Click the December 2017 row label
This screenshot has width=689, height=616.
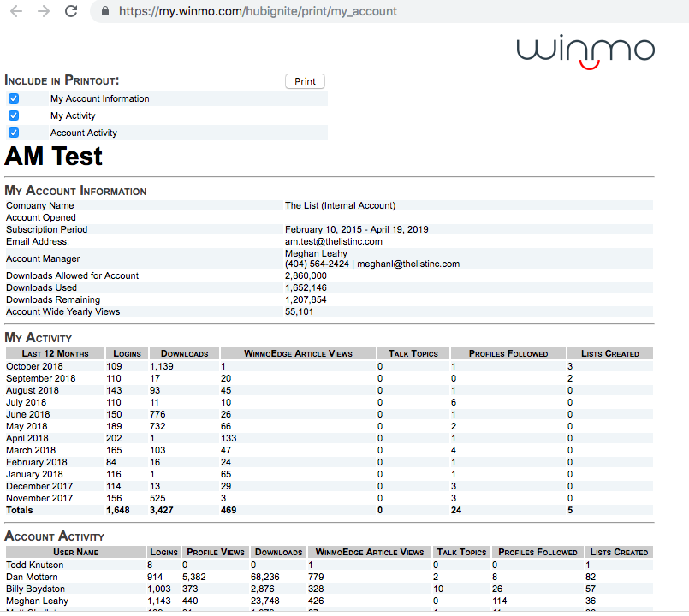(39, 486)
